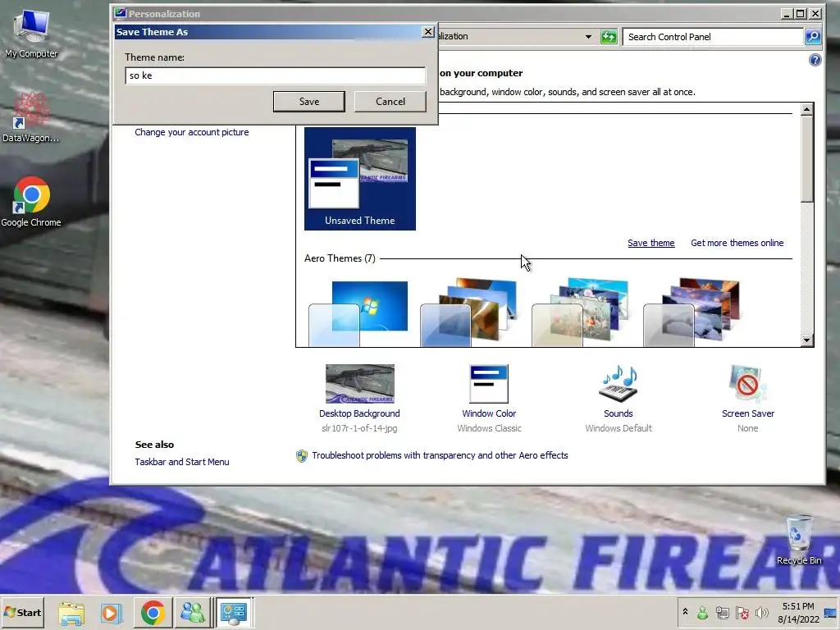Screen dimensions: 840x630
Task: Click the search magnifier button in Control Panel
Action: click(x=813, y=37)
